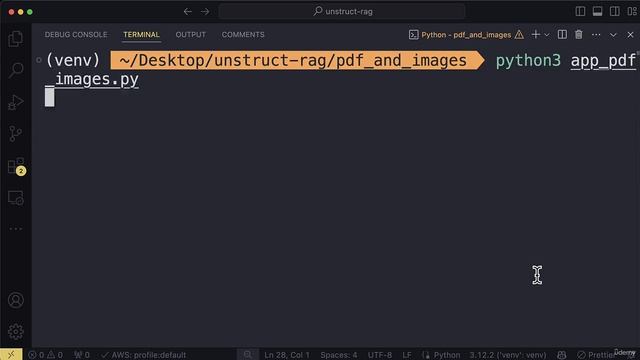Click the command decoration circle beside (venv)

(x=38, y=60)
